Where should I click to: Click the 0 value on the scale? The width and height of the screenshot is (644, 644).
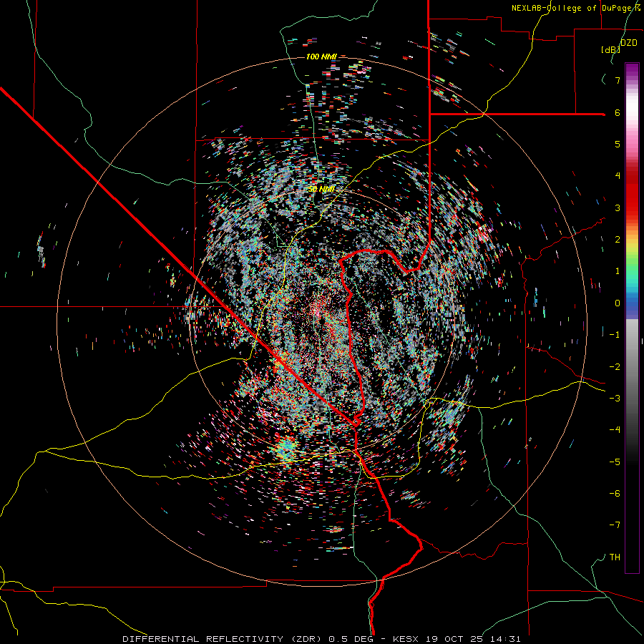(618, 303)
